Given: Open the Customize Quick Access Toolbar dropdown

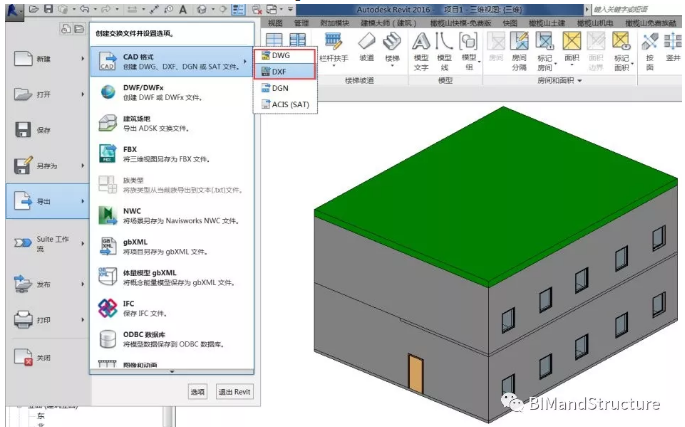Looking at the screenshot, I should coord(290,9).
